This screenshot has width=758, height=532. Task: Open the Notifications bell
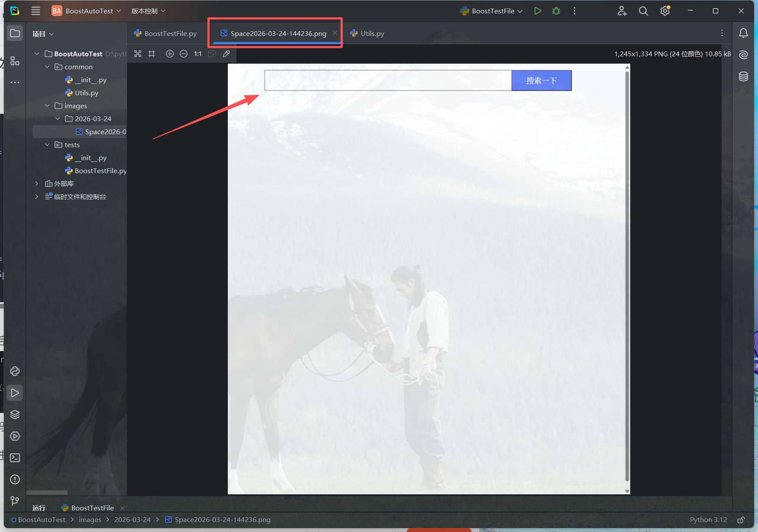click(743, 33)
